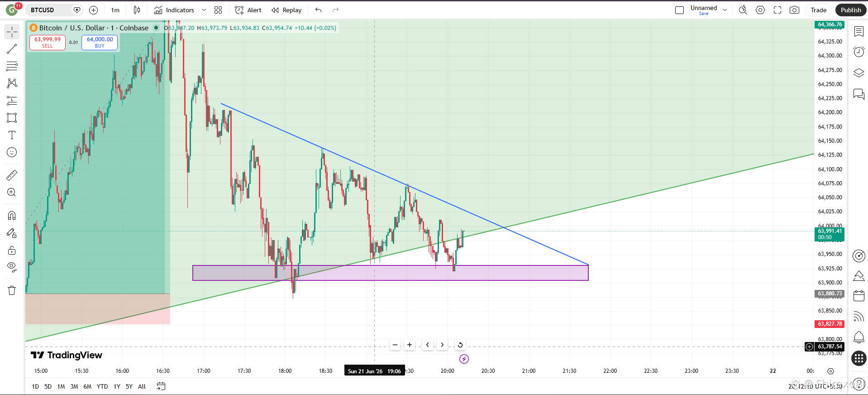This screenshot has width=868, height=395.
Task: Open the 1m interval selector
Action: point(115,10)
